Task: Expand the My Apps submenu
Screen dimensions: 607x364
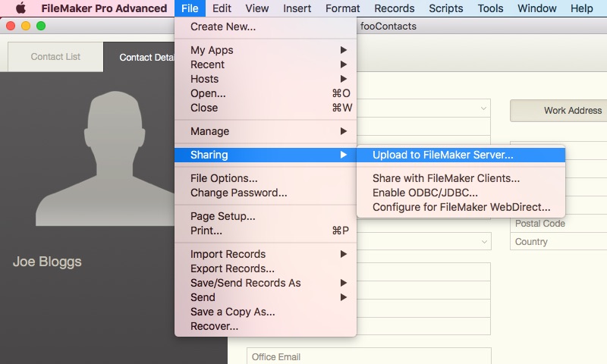Action: coord(266,50)
